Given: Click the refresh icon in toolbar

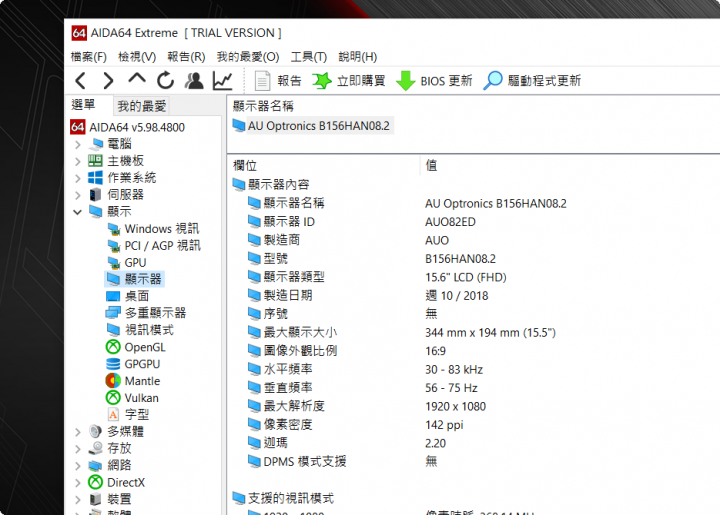Looking at the screenshot, I should click(x=165, y=80).
